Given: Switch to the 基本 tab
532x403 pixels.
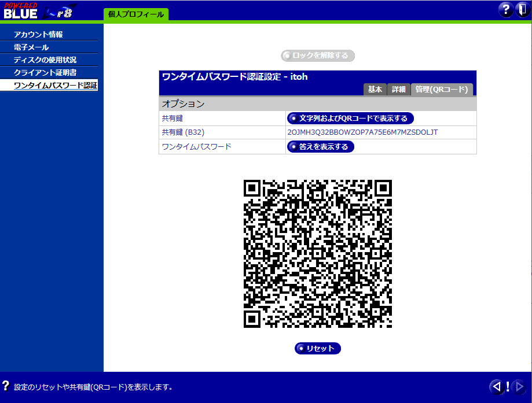Looking at the screenshot, I should click(x=375, y=90).
